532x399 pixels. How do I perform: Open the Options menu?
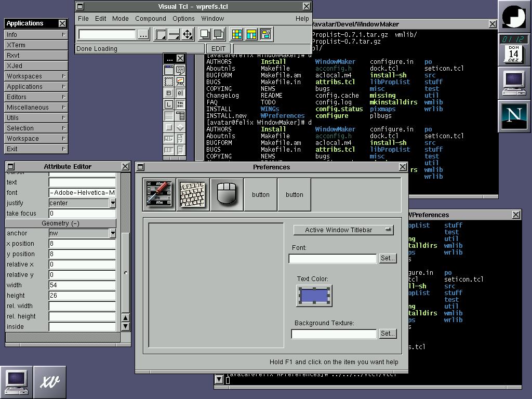click(183, 19)
